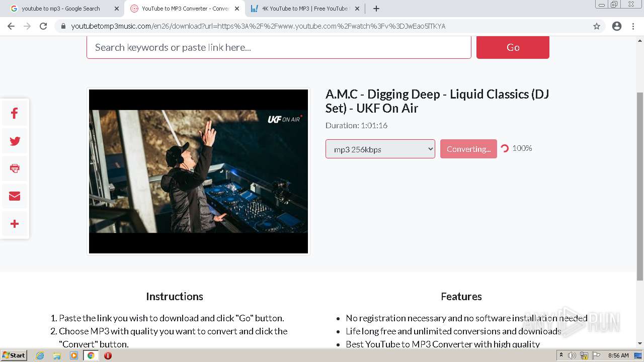
Task: Click network status tray icon
Action: click(x=584, y=355)
